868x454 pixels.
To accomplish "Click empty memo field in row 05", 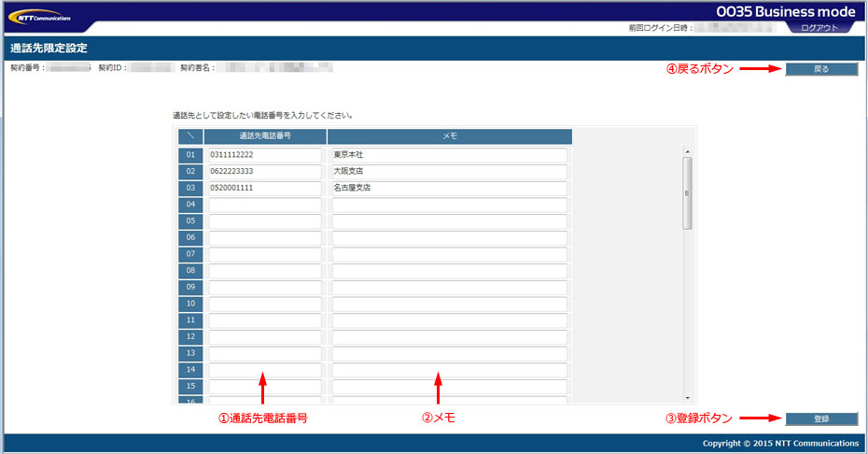I will tap(449, 221).
